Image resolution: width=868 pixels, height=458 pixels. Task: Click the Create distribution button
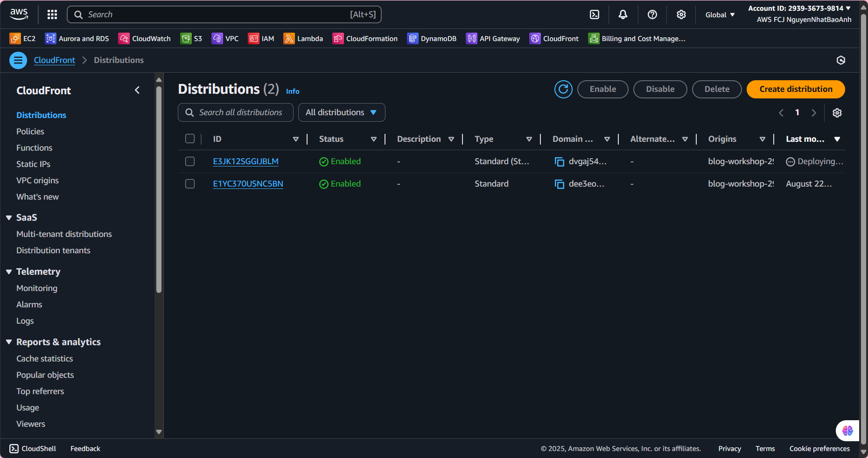(795, 89)
